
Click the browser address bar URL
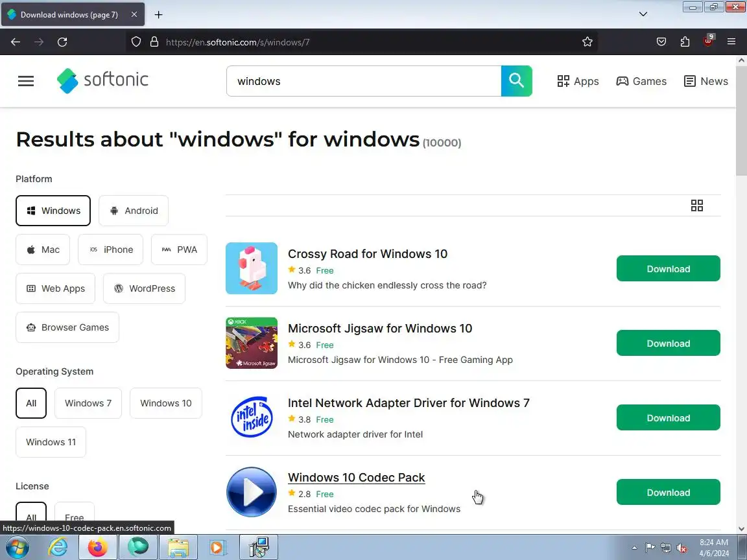coord(237,42)
